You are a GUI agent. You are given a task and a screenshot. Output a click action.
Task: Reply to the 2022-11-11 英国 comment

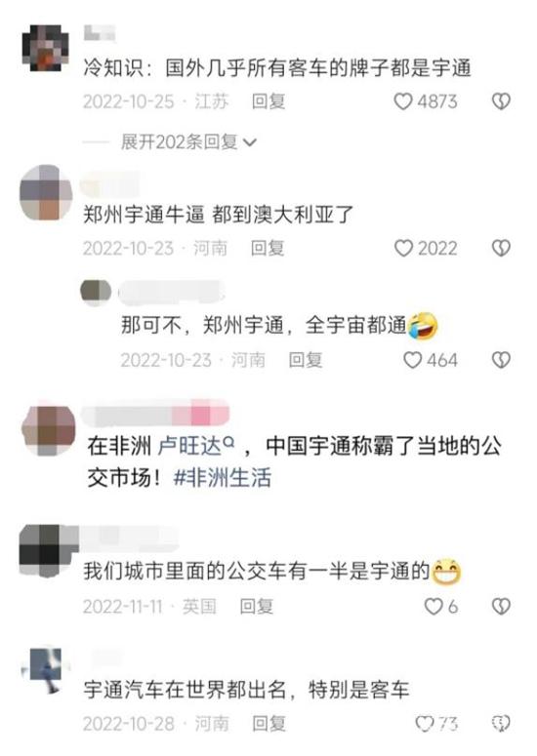click(x=256, y=606)
